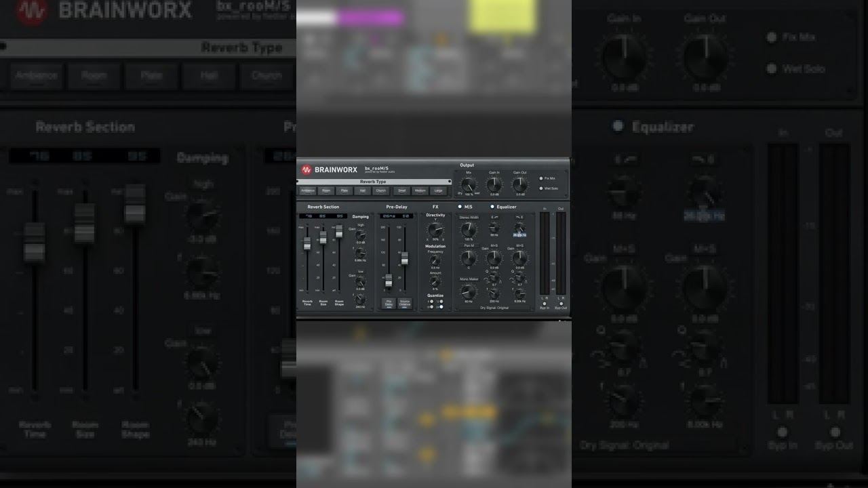Click the Room Size fader handle
The image size is (868, 488).
pos(323,238)
